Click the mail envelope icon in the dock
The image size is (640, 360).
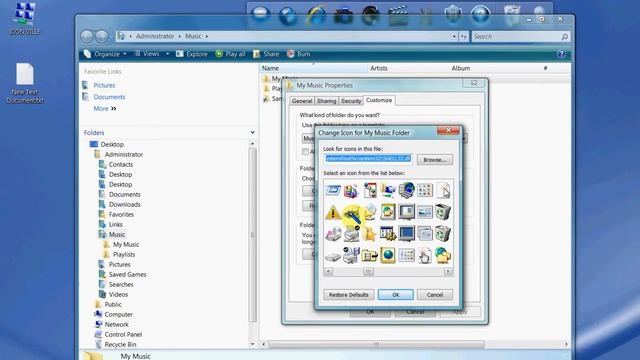click(260, 15)
